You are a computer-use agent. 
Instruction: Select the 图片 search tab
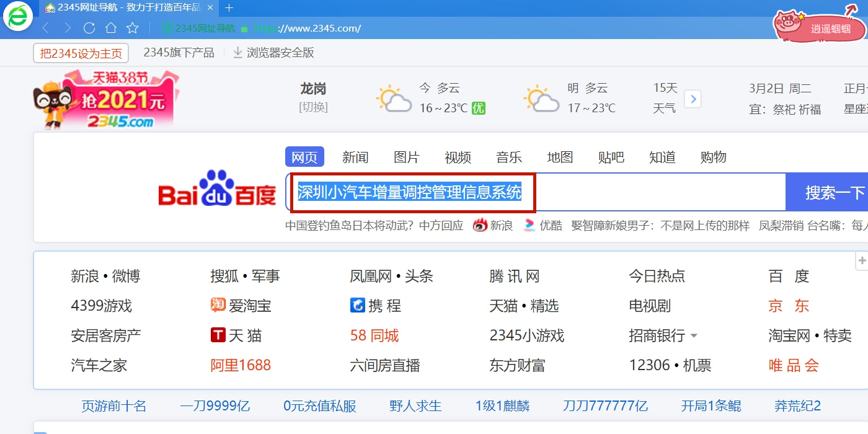tap(407, 157)
